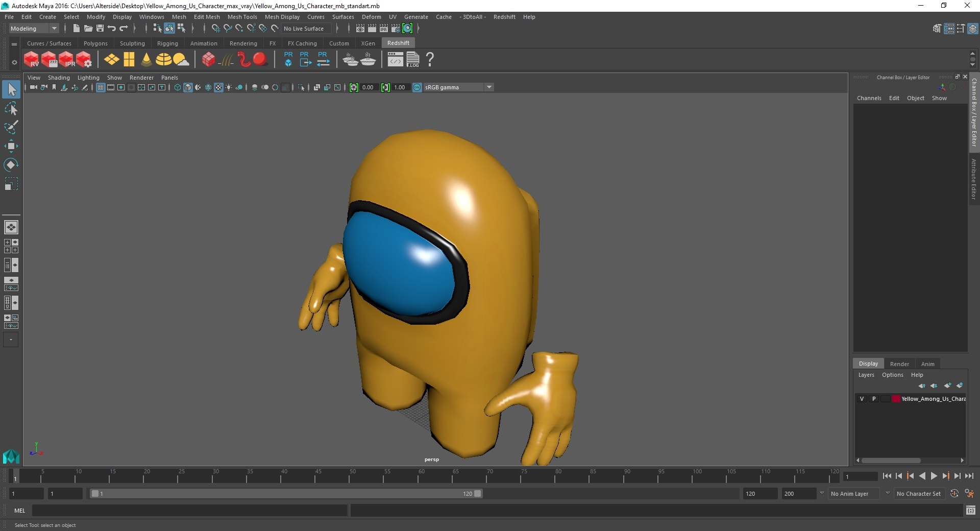The width and height of the screenshot is (980, 531).
Task: Choose the Paint selection tool
Action: tap(11, 127)
